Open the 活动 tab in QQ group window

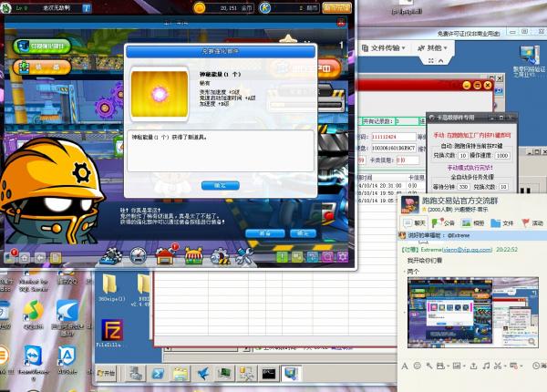pyautogui.click(x=532, y=222)
